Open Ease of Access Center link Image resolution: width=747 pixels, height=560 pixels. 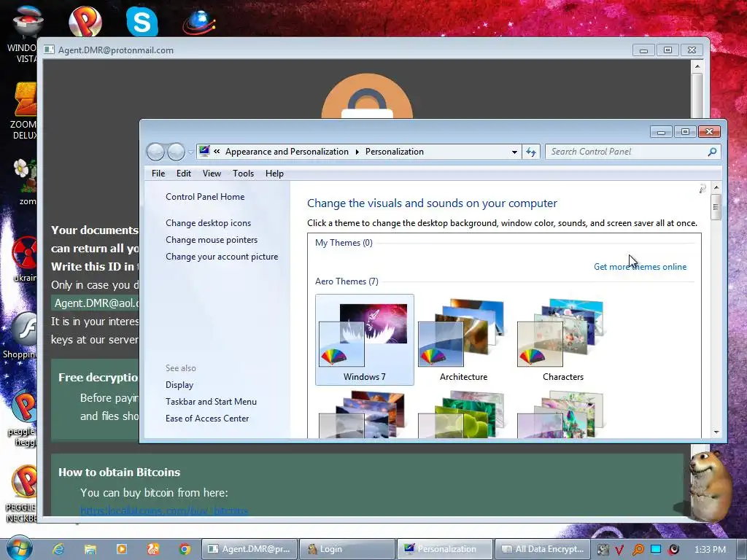pyautogui.click(x=207, y=418)
